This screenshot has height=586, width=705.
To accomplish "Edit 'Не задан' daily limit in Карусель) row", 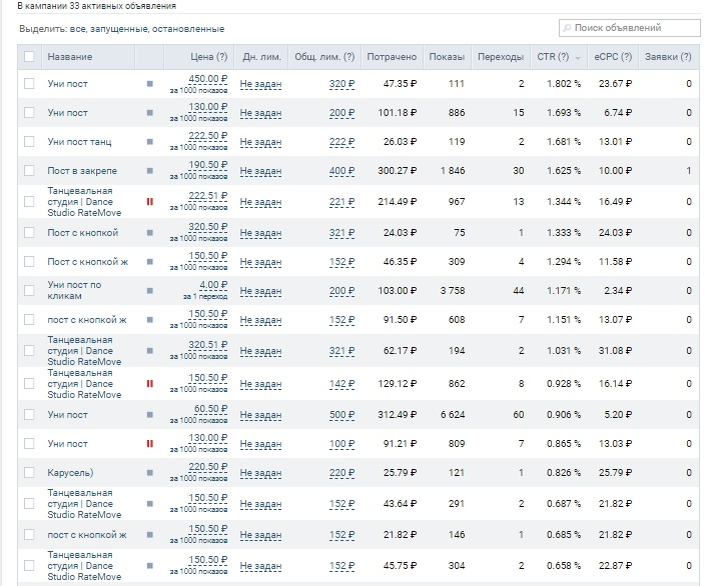I will pos(261,473).
